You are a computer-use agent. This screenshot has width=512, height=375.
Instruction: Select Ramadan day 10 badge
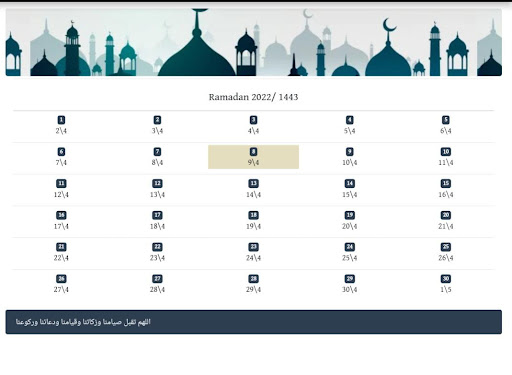[446, 152]
